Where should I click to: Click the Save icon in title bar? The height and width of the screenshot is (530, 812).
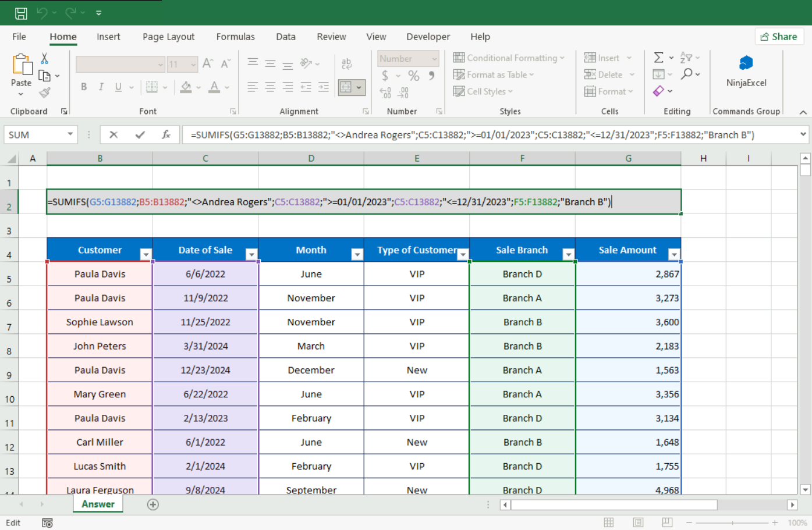(21, 13)
